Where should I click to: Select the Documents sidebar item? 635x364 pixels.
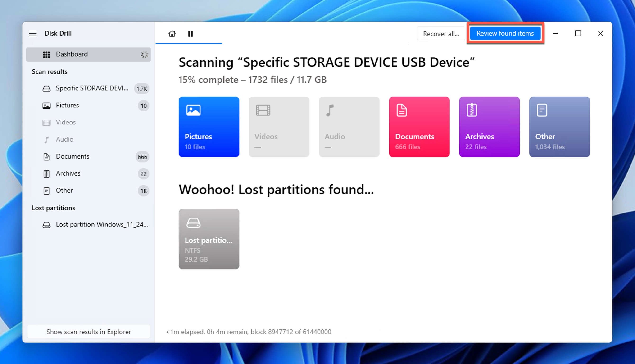pyautogui.click(x=73, y=156)
